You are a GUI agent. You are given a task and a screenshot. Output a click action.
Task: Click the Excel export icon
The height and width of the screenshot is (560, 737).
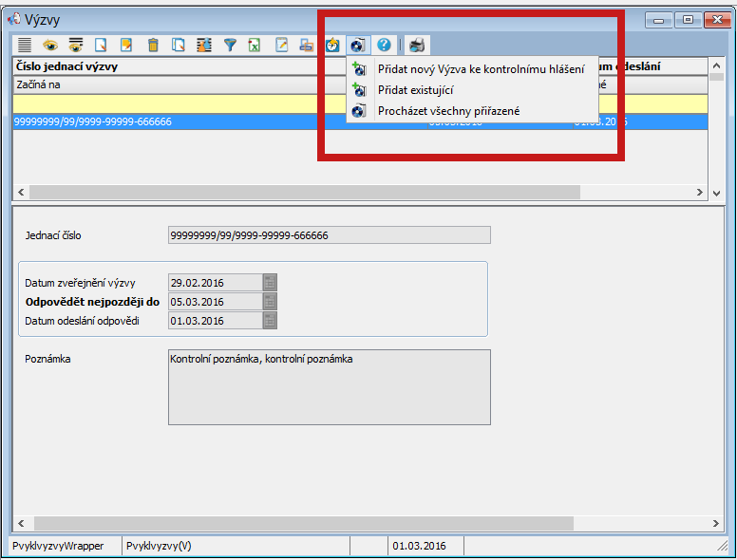255,45
